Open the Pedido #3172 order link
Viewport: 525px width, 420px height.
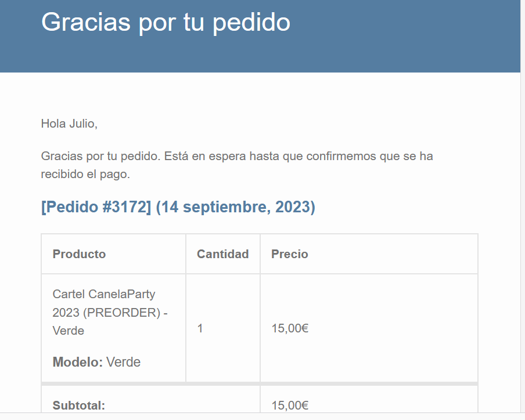click(x=96, y=207)
